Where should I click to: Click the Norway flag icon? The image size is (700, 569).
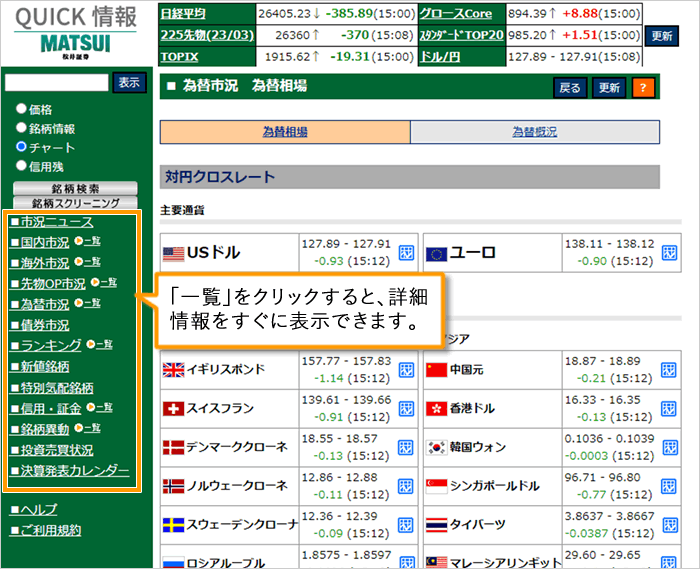[173, 486]
